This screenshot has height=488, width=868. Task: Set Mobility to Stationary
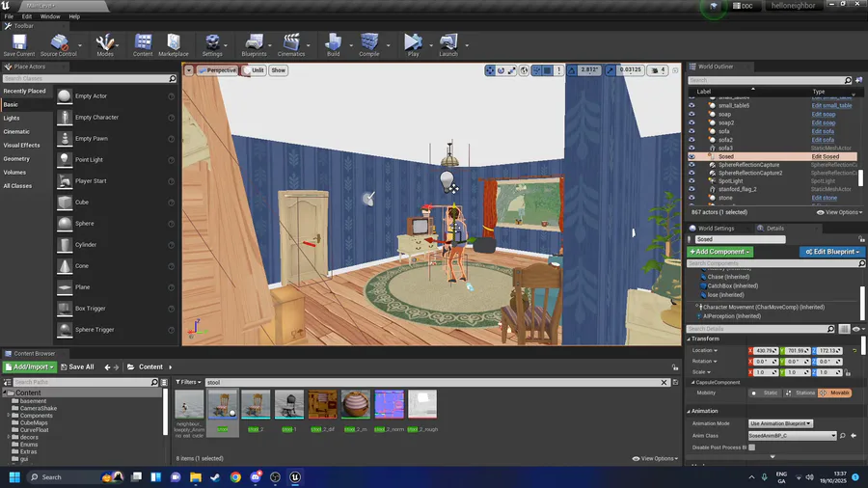pyautogui.click(x=800, y=393)
